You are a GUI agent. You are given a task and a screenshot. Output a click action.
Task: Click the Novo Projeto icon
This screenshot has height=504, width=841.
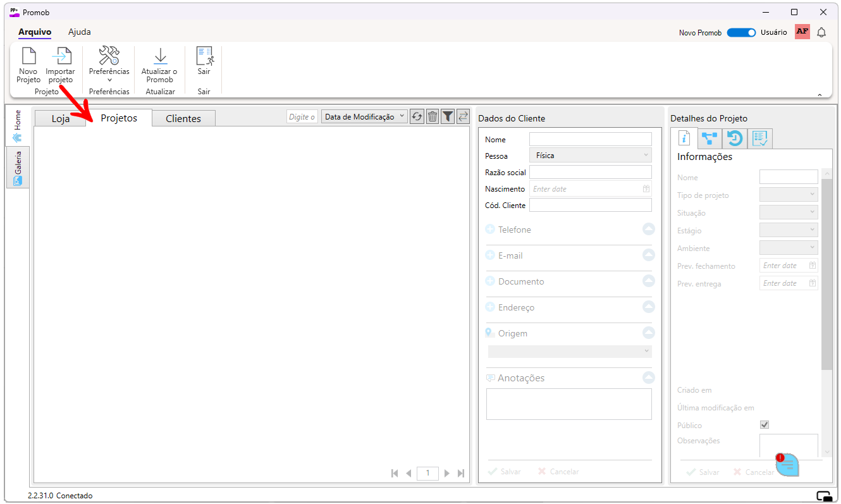pyautogui.click(x=28, y=56)
